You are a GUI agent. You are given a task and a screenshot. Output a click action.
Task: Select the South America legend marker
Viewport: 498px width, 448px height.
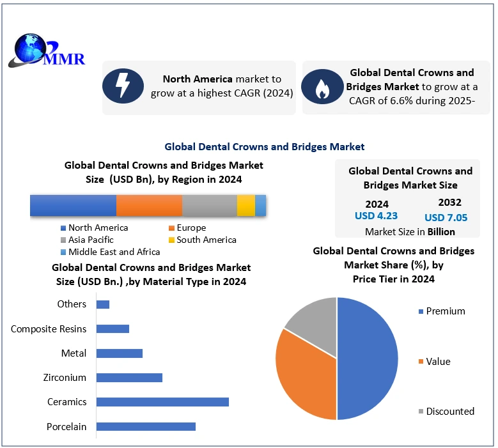tap(172, 240)
